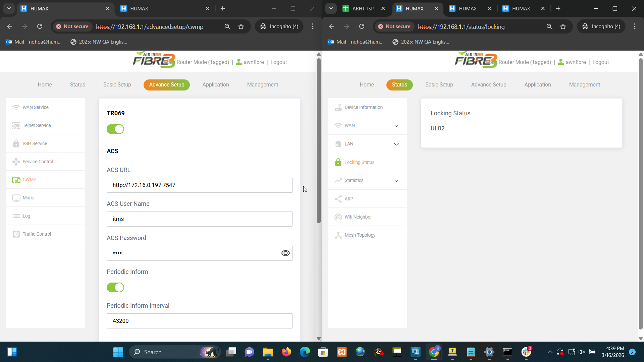The height and width of the screenshot is (362, 644).
Task: Open Telnet Service sidebar icon
Action: 16,125
